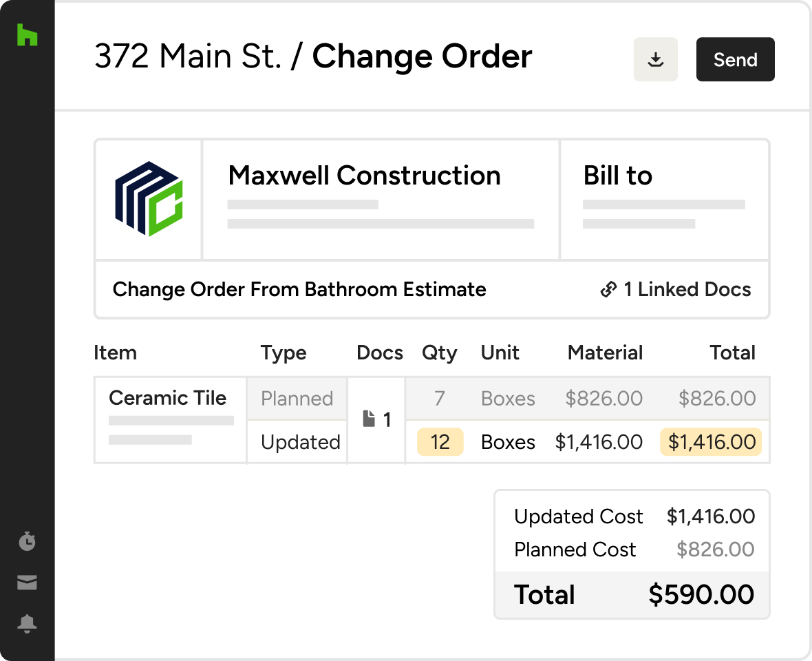Click the document icon in Docs column
812x661 pixels.
370,419
